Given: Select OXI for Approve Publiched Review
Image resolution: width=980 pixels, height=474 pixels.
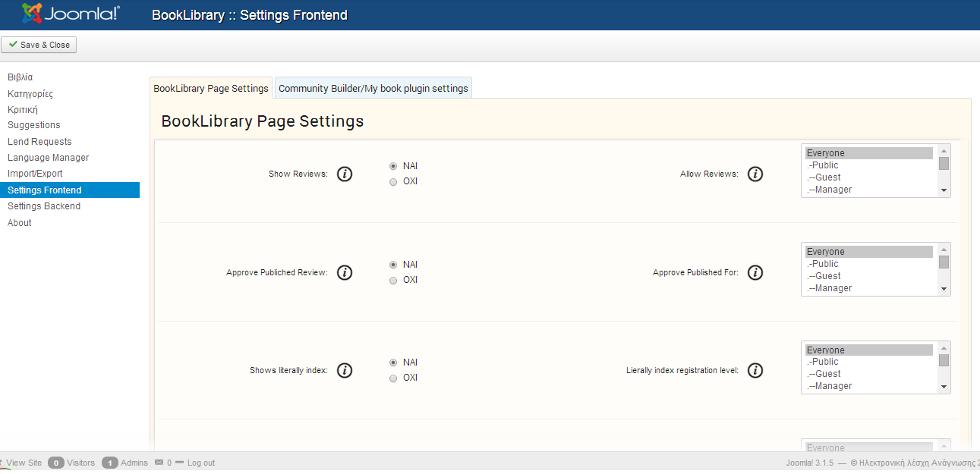Looking at the screenshot, I should point(393,281).
